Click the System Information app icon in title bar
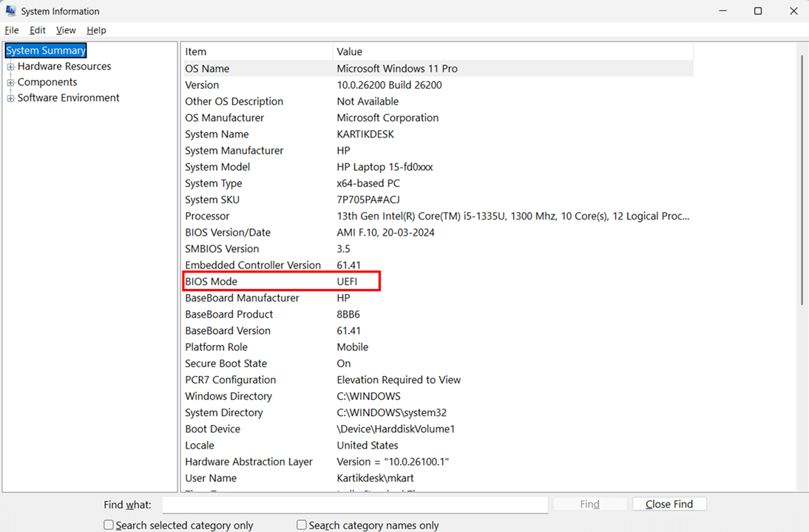 tap(11, 11)
